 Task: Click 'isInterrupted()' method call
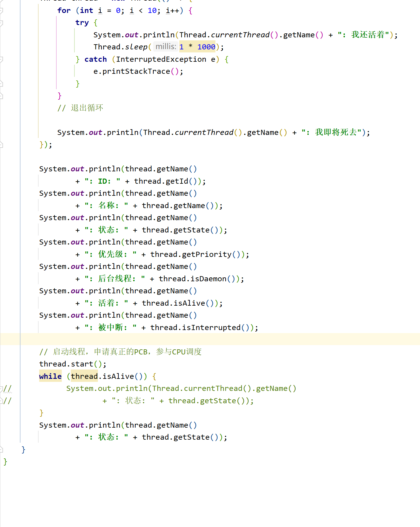[216, 328]
